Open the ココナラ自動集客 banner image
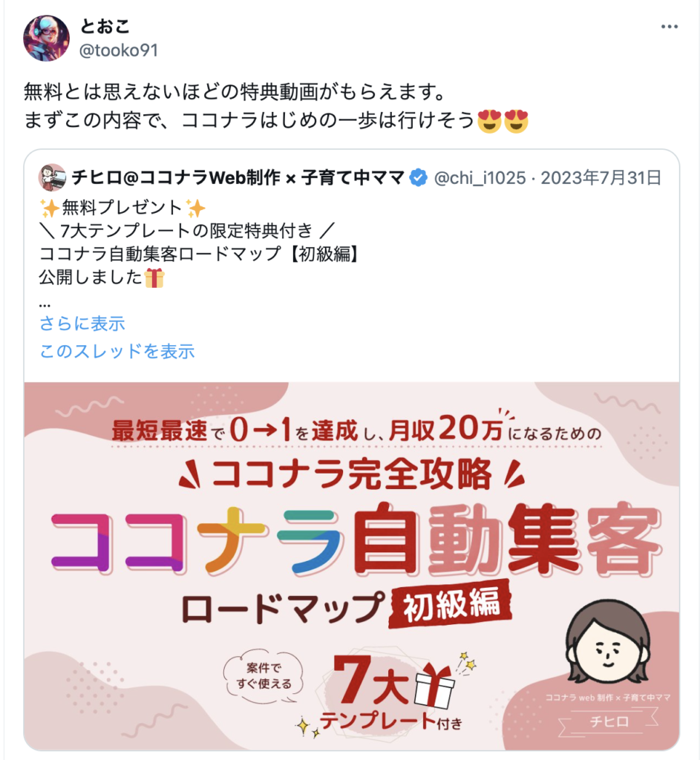 click(351, 566)
